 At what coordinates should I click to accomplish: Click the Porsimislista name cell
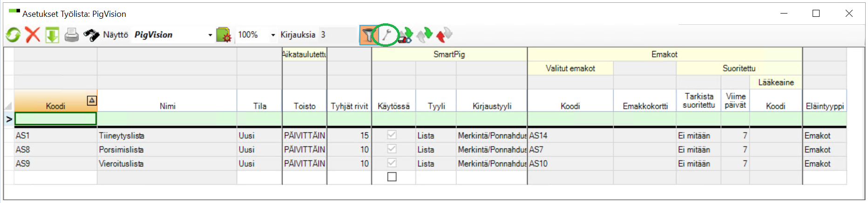[167, 149]
